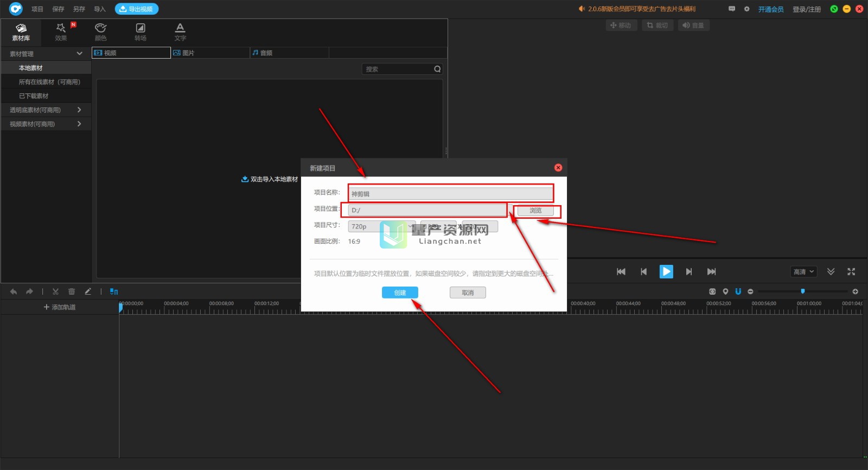
Task: Open the 720p project size dropdown
Action: click(381, 226)
